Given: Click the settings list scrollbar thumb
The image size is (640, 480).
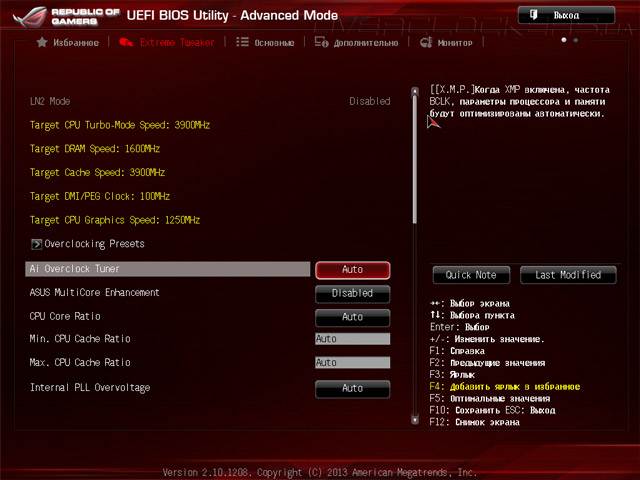Looking at the screenshot, I should pyautogui.click(x=415, y=159).
